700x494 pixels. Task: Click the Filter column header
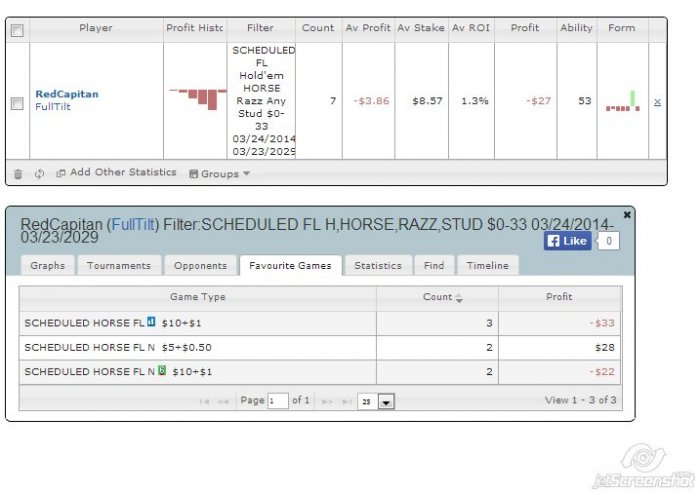click(x=260, y=28)
